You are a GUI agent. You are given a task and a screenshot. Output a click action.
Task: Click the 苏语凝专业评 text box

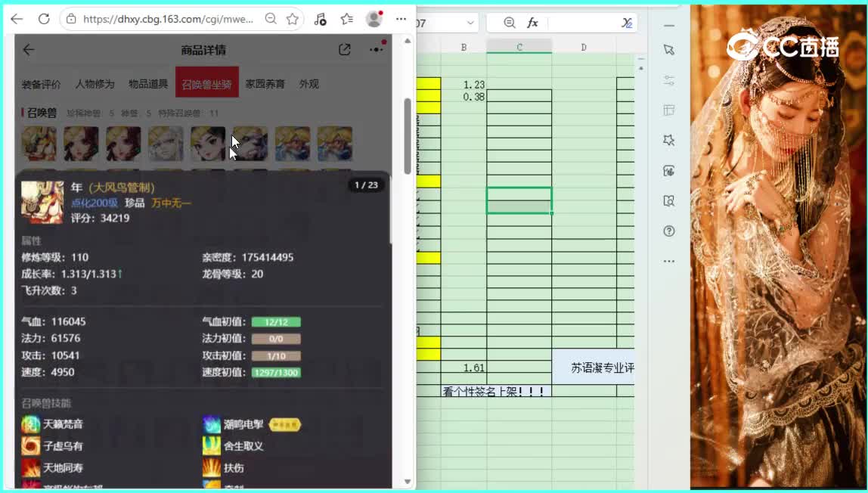point(594,367)
